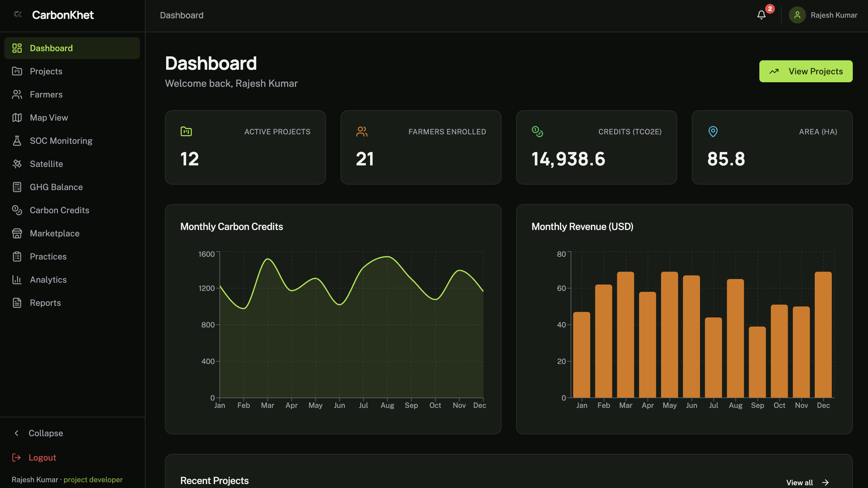Navigate to GHG Balance
This screenshot has width=868, height=488.
[x=72, y=187]
